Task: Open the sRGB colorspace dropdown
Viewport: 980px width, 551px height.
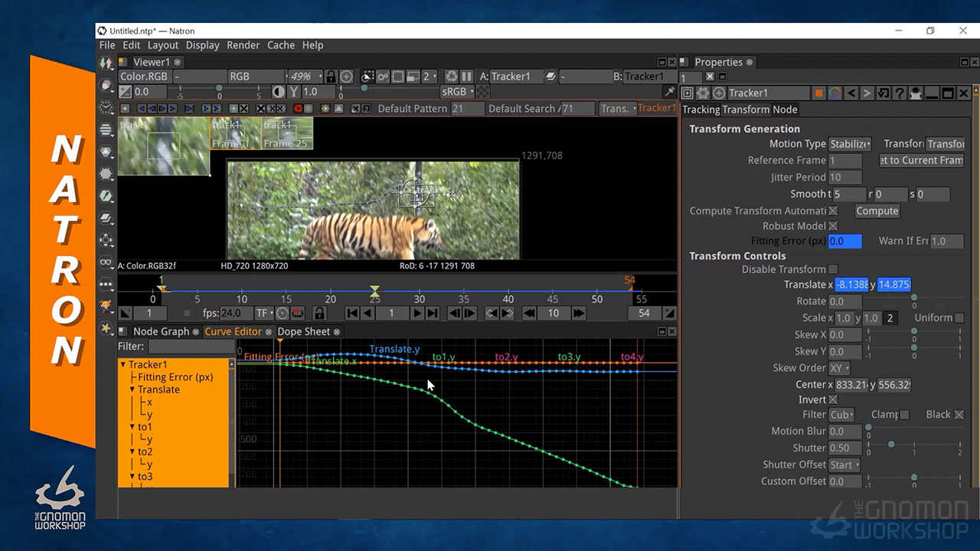Action: (x=456, y=92)
